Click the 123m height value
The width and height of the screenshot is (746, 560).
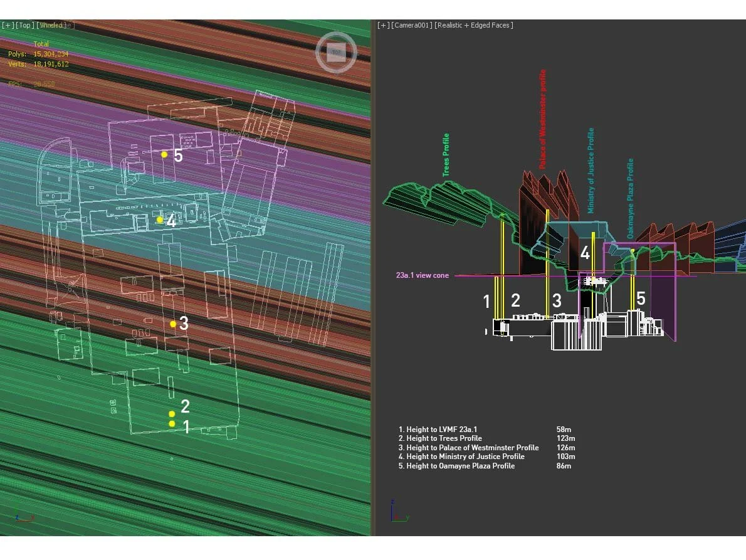(565, 438)
